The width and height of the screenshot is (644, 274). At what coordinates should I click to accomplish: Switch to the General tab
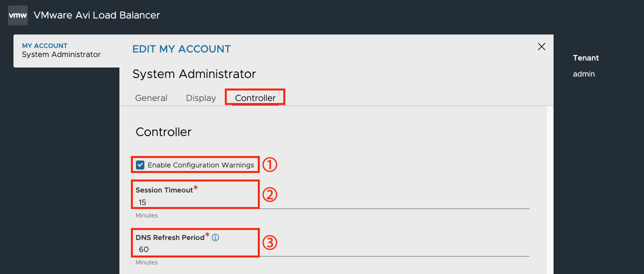click(x=151, y=98)
